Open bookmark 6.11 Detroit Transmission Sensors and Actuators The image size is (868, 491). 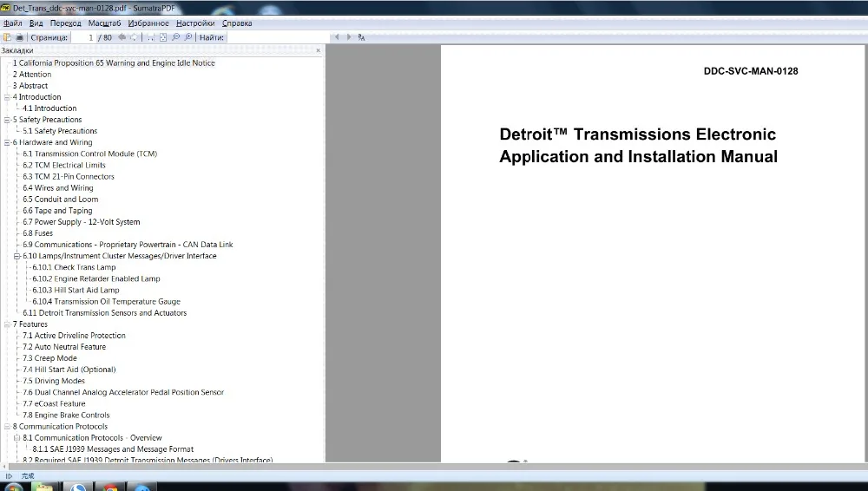(105, 313)
